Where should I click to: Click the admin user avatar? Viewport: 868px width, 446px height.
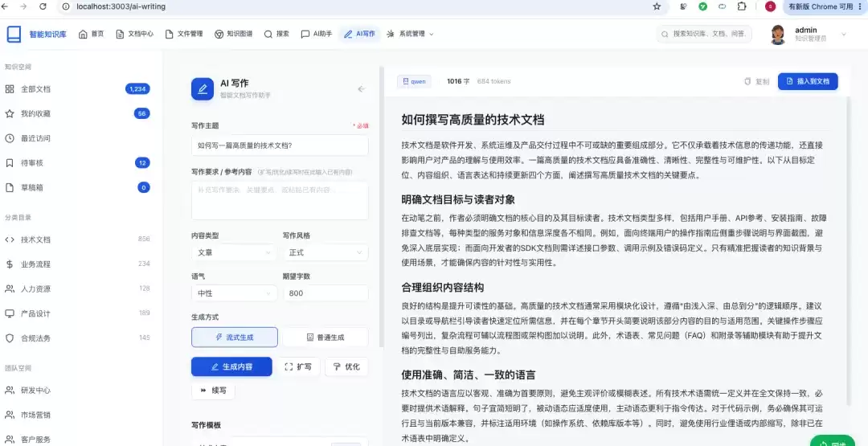coord(778,35)
